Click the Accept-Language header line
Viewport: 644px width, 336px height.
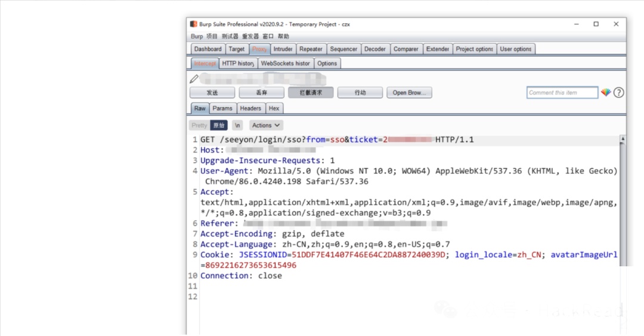coord(326,244)
